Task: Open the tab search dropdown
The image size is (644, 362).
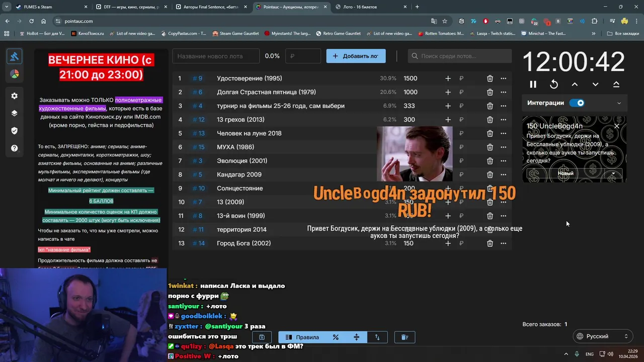Action: click(7, 7)
